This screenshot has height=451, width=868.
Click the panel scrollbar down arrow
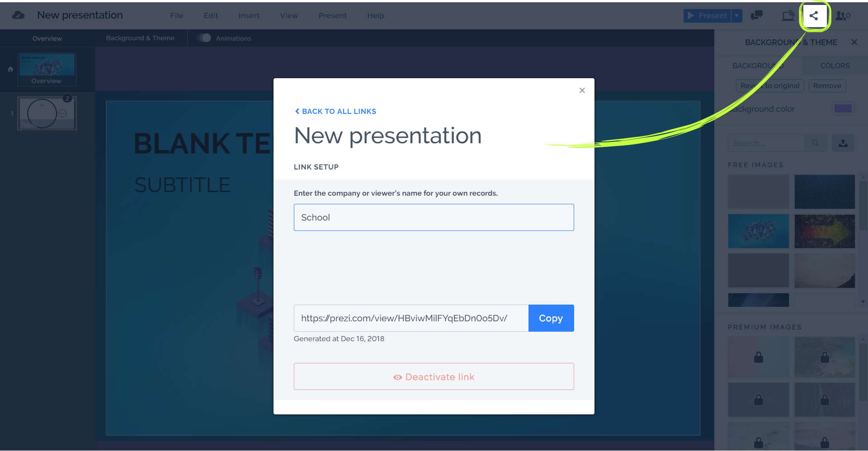pos(863,301)
